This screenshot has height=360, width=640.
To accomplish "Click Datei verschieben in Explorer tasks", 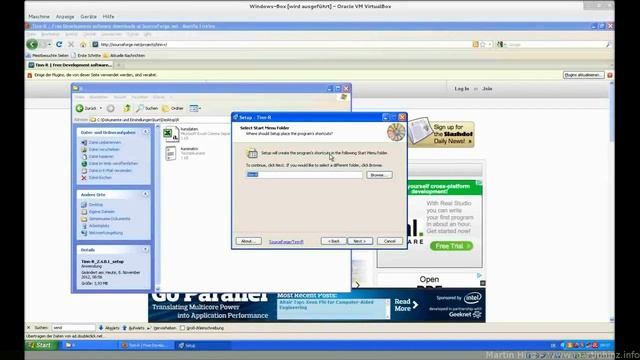I will click(x=104, y=149).
